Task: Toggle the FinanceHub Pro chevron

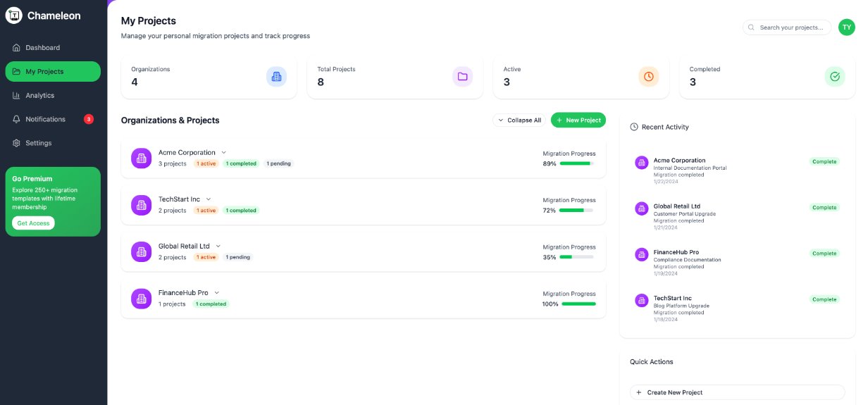Action: pos(217,293)
